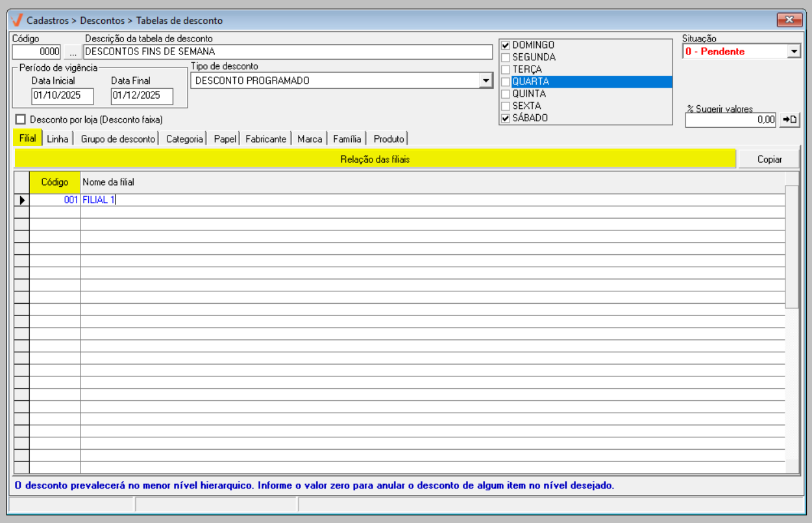Click the app logo in title bar
The height and width of the screenshot is (523, 812).
[x=18, y=20]
